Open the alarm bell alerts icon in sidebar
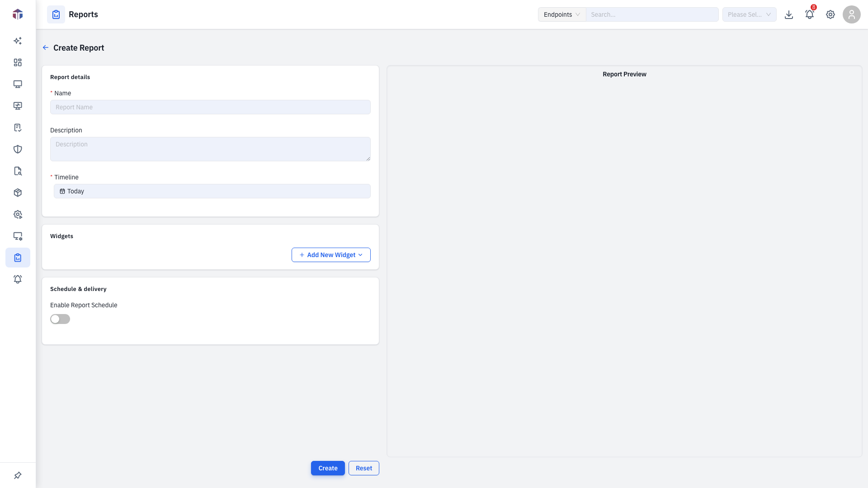This screenshot has width=868, height=488. point(18,279)
